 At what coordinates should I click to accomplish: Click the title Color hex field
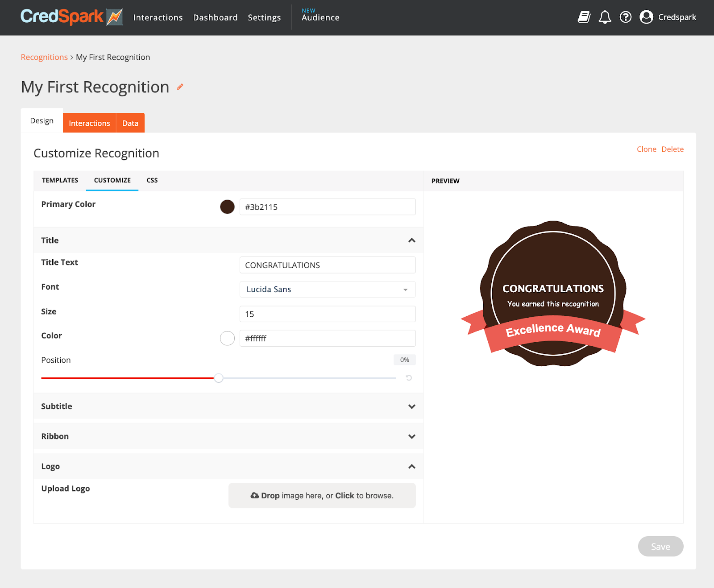pos(328,339)
